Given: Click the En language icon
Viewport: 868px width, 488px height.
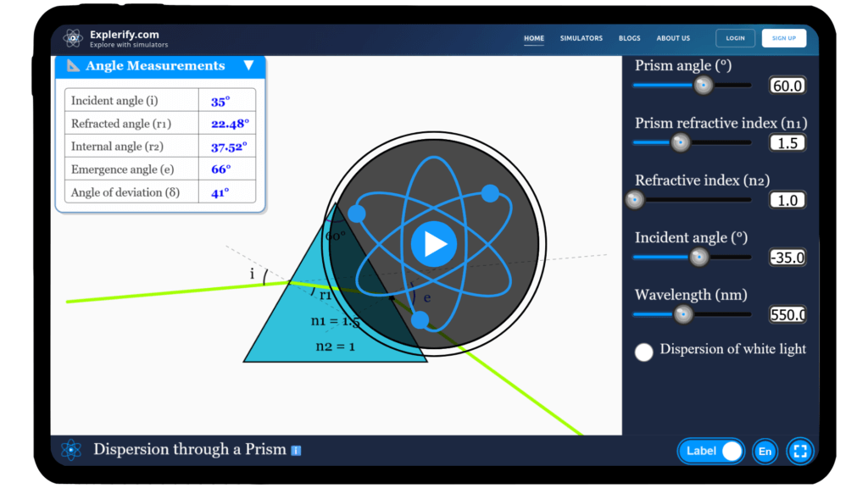Looking at the screenshot, I should tap(765, 451).
